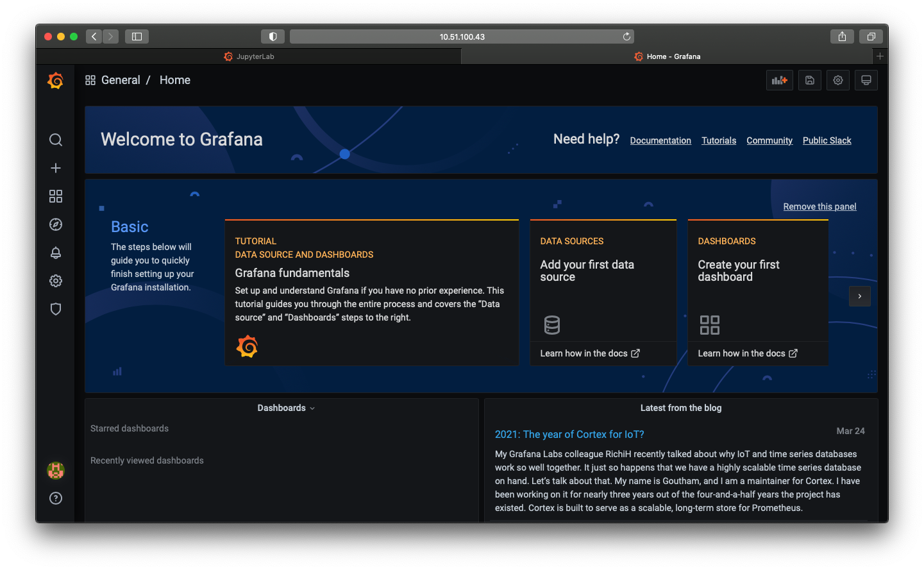The image size is (924, 570).
Task: Open Learn how in the docs for dashboards
Action: tap(748, 353)
